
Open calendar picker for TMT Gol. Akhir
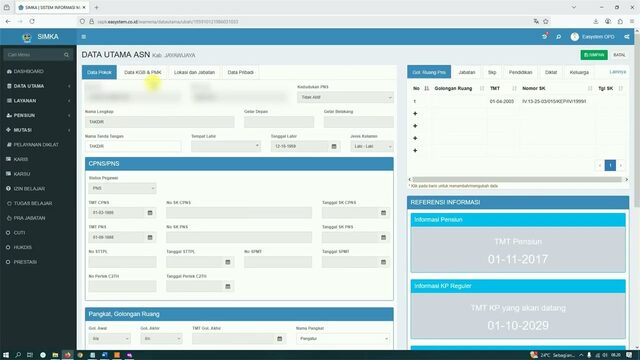point(280,338)
